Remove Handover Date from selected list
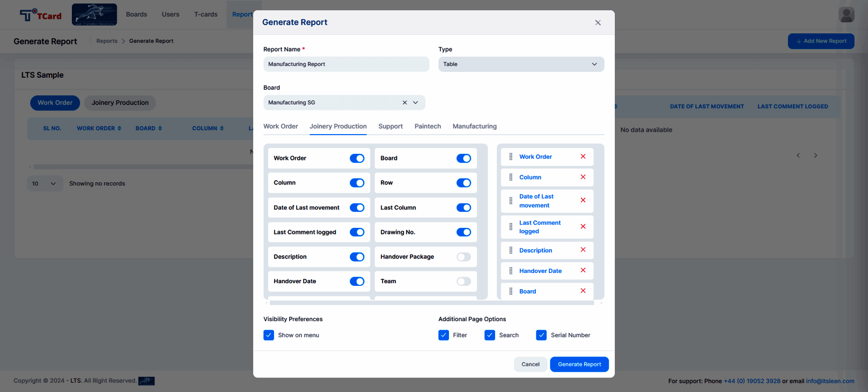 click(583, 270)
